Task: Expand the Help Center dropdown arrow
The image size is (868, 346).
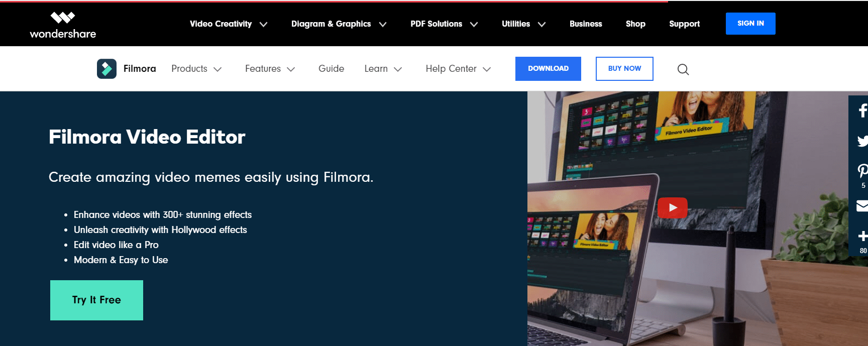Action: (x=487, y=69)
